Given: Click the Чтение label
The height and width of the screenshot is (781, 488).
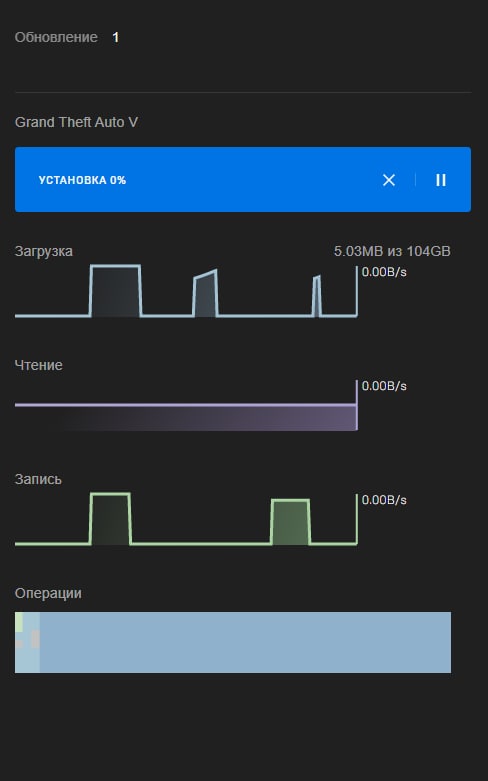Looking at the screenshot, I should tap(38, 365).
